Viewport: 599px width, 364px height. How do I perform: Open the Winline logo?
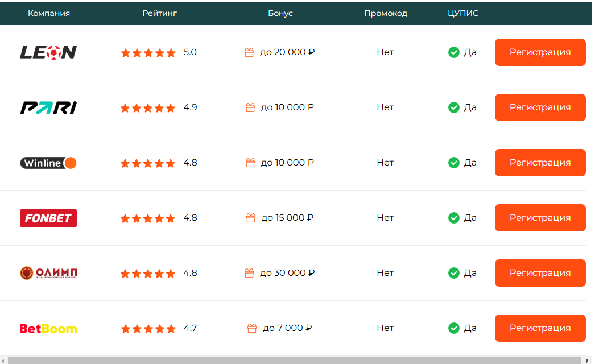click(x=48, y=163)
